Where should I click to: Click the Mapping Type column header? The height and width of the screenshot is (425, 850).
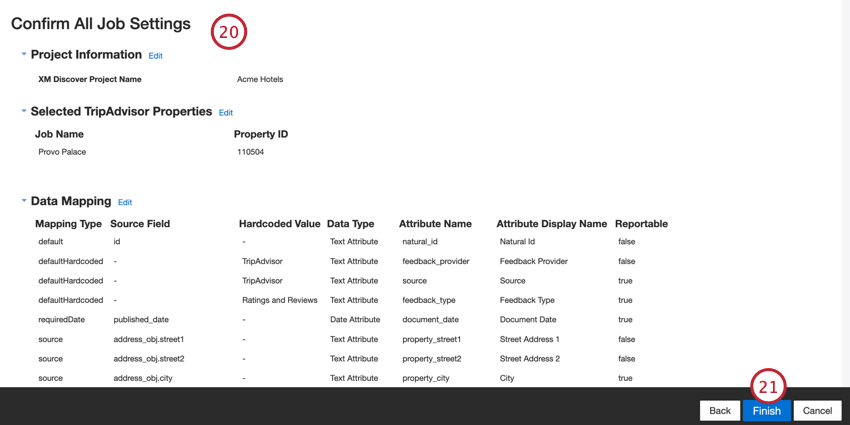[68, 224]
